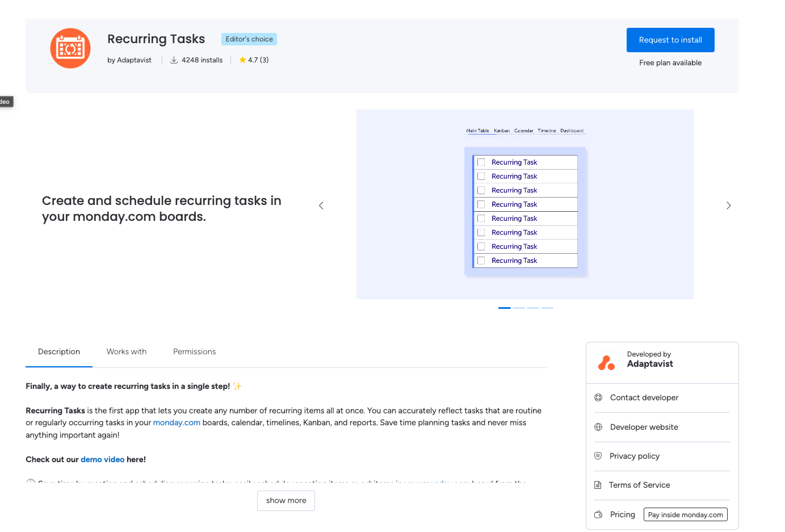Image resolution: width=785 pixels, height=532 pixels.
Task: Open the demo video link
Action: click(x=102, y=459)
